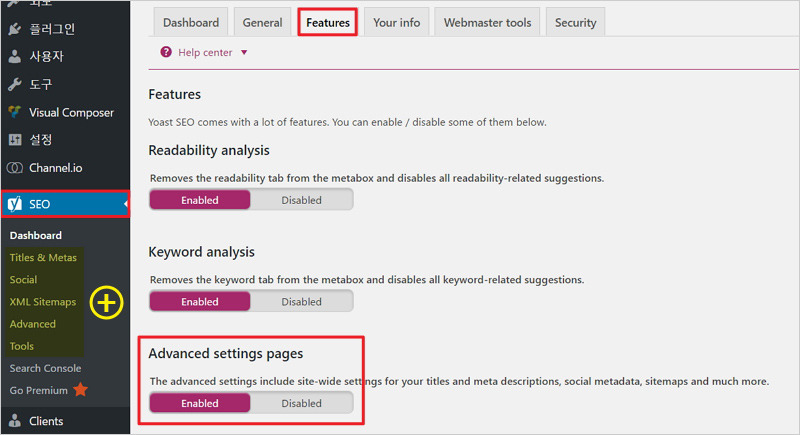Click the Advanced settings pages heading

coord(226,353)
